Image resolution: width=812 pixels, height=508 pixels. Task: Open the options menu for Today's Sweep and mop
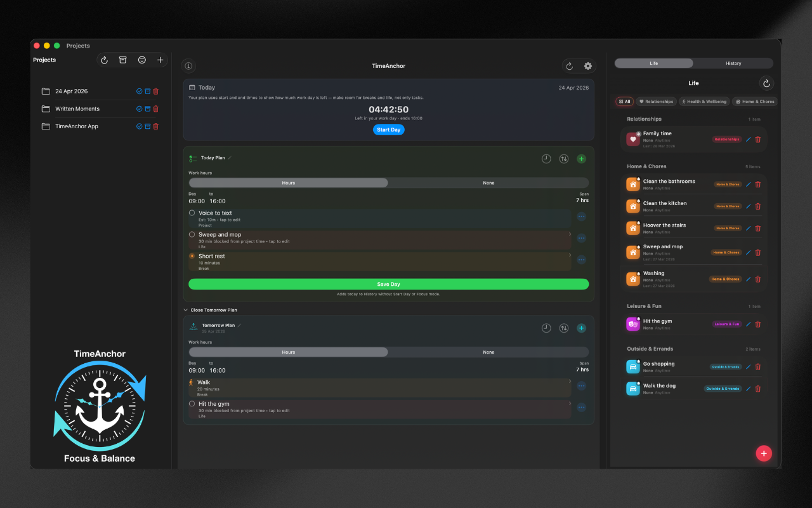[x=581, y=238]
